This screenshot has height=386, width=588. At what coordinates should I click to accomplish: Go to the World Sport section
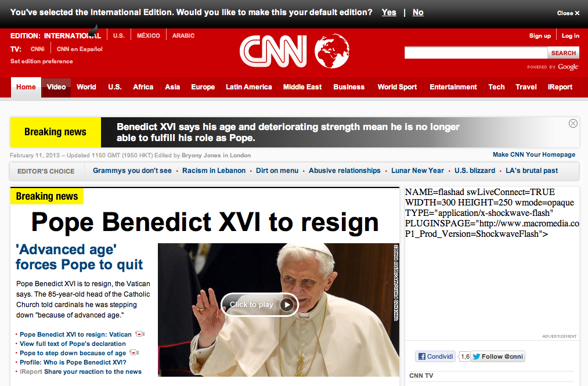tap(397, 87)
